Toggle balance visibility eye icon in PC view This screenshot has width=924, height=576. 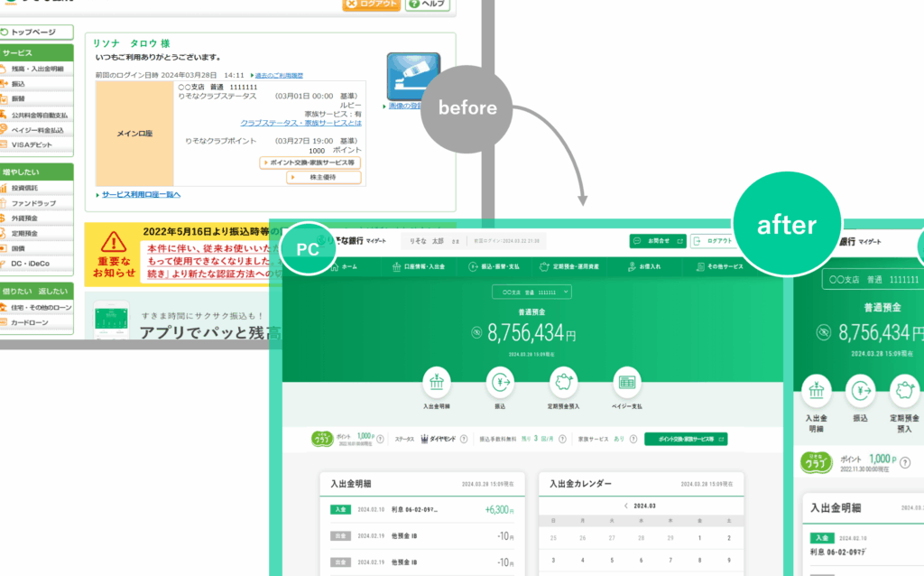pos(476,333)
